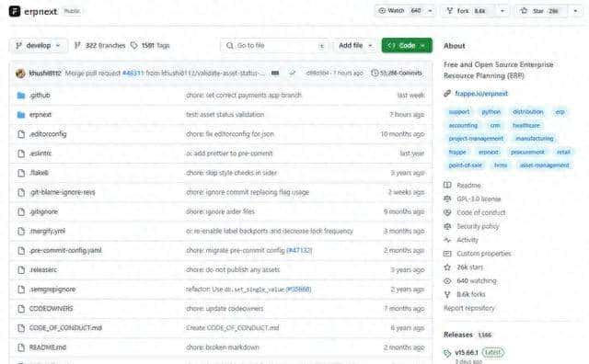Open the .git-blame-ignore-revs file

pos(62,192)
